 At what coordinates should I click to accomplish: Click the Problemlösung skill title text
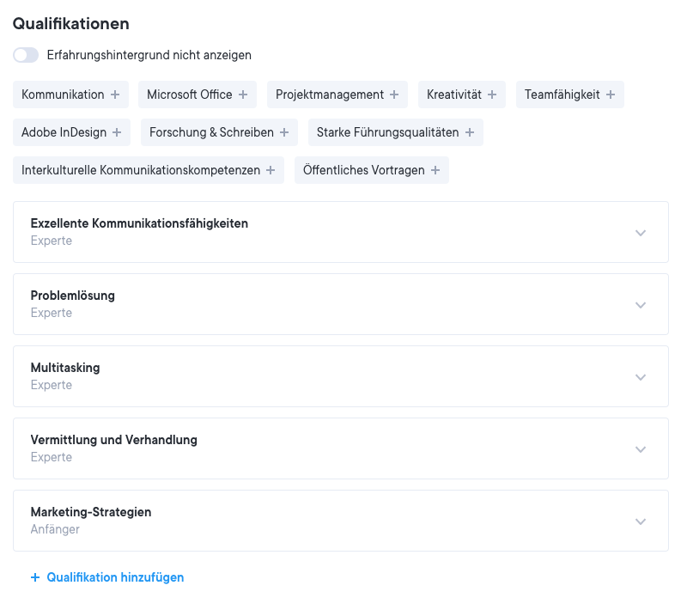click(x=72, y=296)
